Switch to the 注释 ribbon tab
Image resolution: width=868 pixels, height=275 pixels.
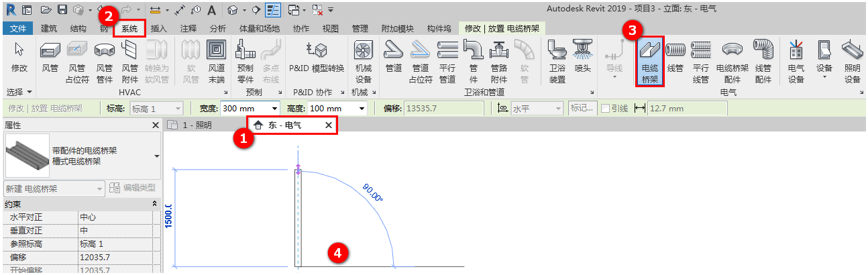click(x=188, y=28)
